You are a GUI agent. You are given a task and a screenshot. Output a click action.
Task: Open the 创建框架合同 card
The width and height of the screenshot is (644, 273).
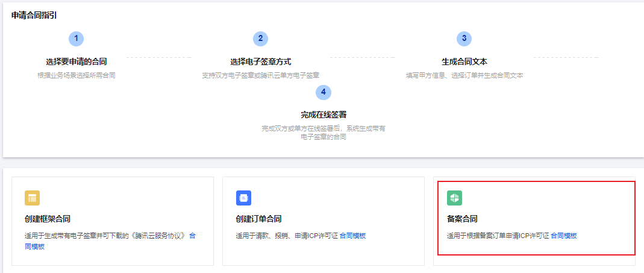[113, 221]
